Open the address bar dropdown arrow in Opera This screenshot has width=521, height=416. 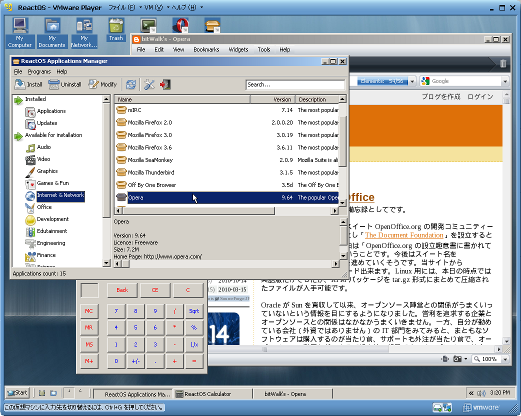[412, 81]
